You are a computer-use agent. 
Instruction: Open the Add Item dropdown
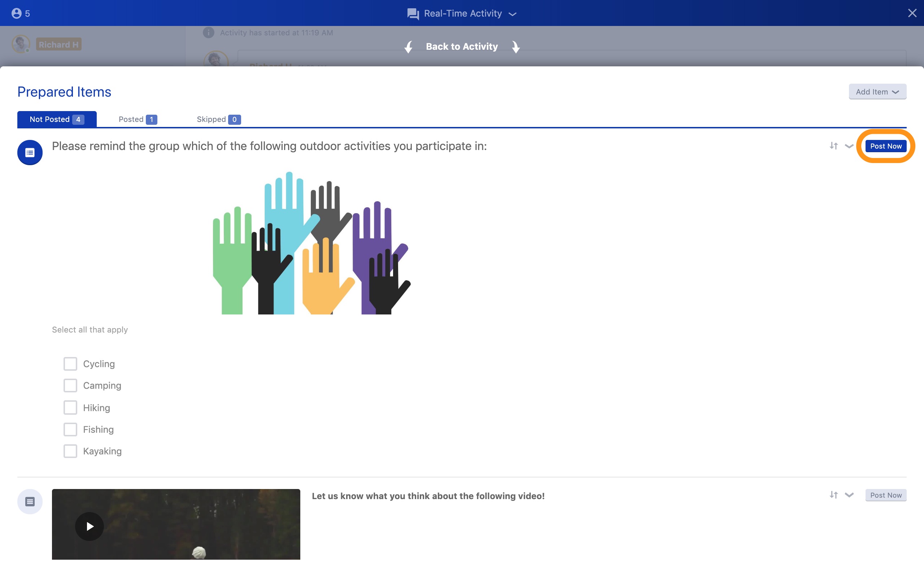pos(877,92)
